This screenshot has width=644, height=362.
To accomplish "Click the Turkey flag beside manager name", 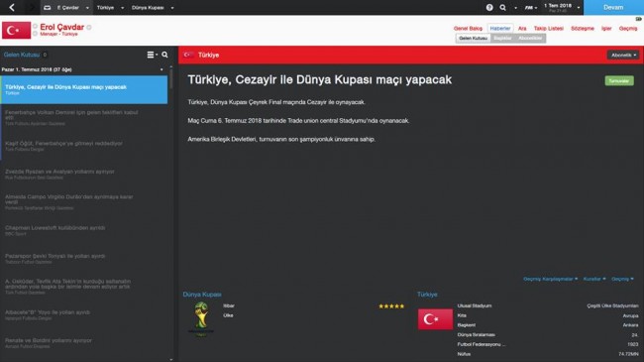I will 17,30.
